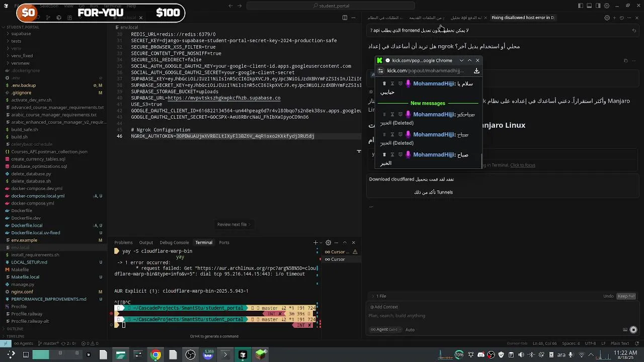Click the attach image icon in the chat input
This screenshot has width=644, height=362.
coord(625,330)
